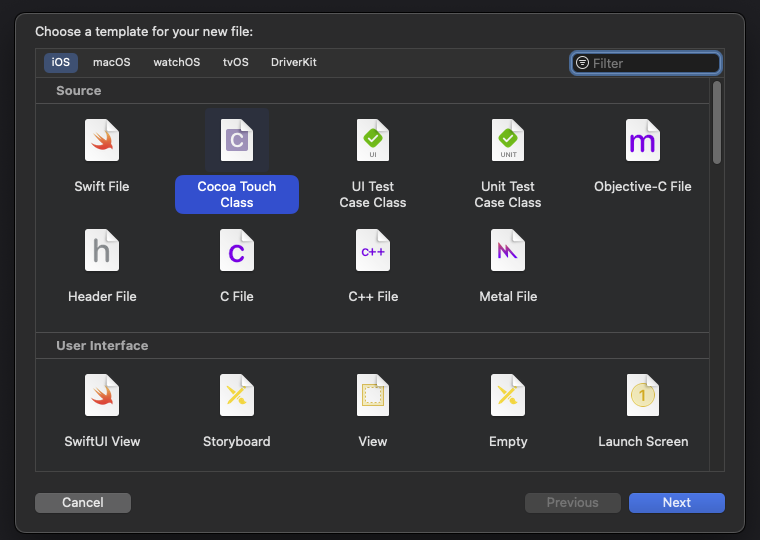Focus the Filter text field
Image resolution: width=760 pixels, height=540 pixels.
coord(646,63)
